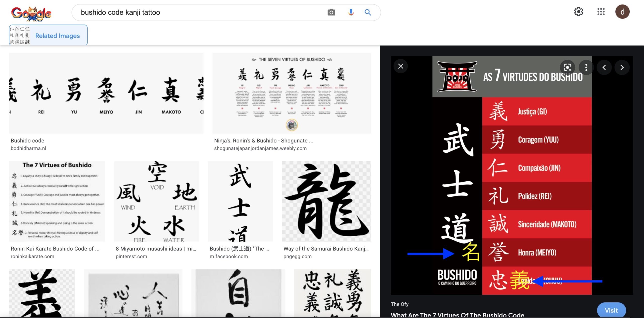This screenshot has height=318, width=644.
Task: Open search by image camera icon
Action: [331, 12]
